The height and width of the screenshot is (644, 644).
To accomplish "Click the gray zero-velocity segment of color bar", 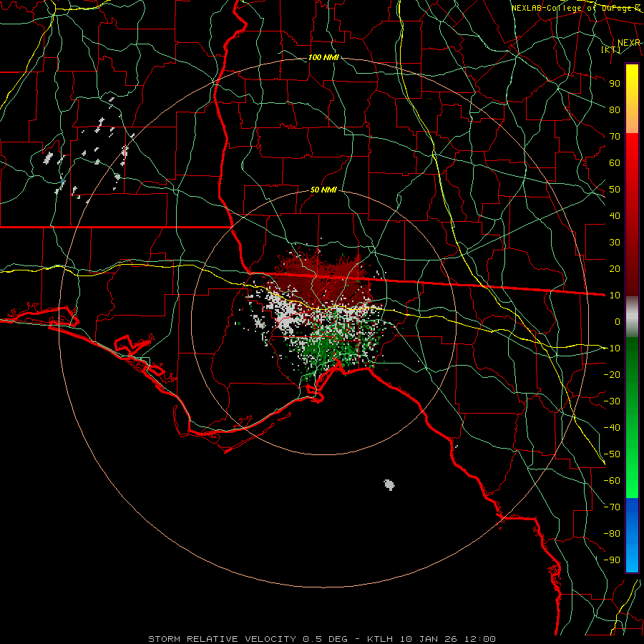I will coord(632,317).
